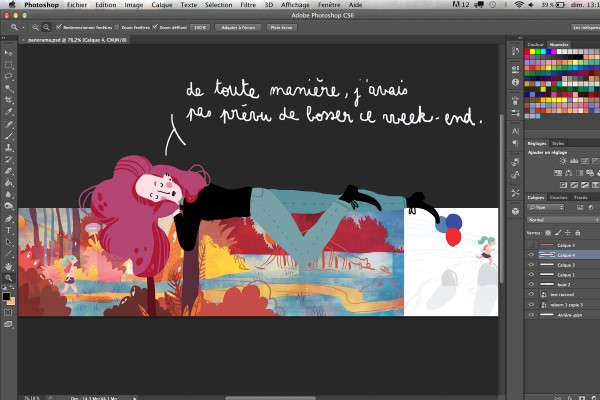Open the Paragraph panel icon
The height and width of the screenshot is (400, 600).
pyautogui.click(x=515, y=144)
